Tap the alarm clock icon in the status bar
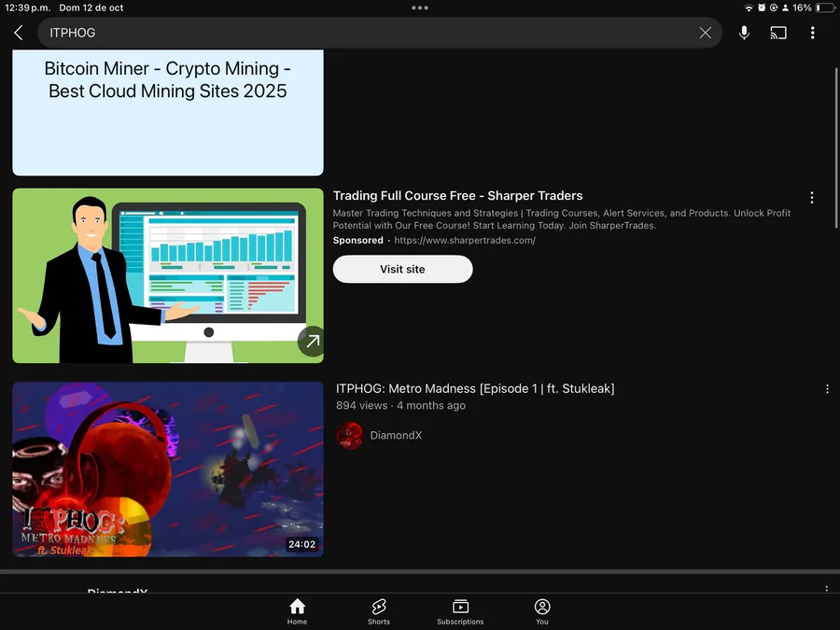Screen dimensions: 840x630 [x=762, y=7]
